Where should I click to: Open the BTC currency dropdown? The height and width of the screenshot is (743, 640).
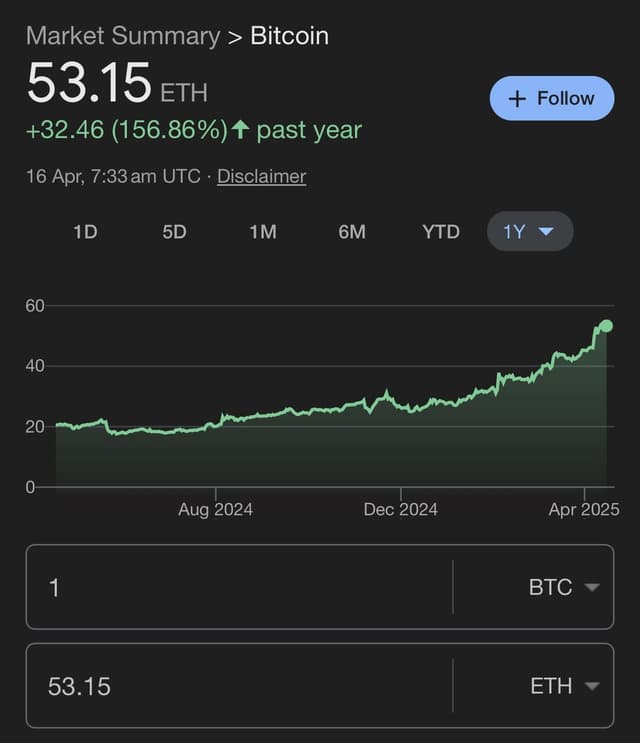[564, 587]
